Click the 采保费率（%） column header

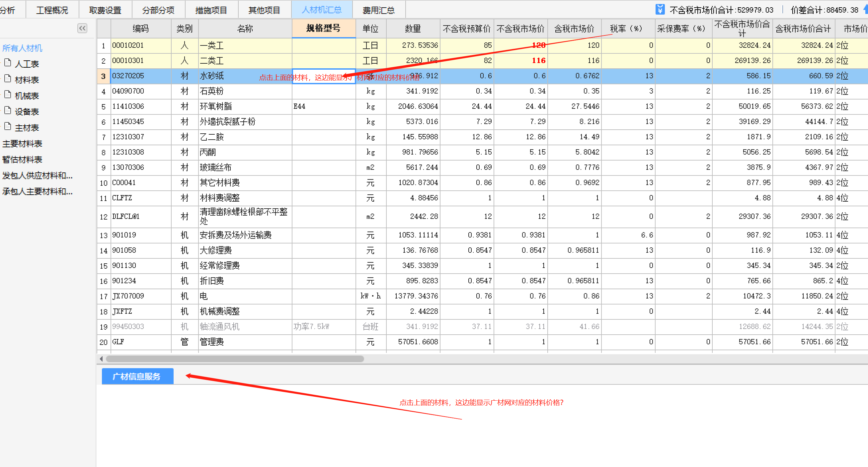tap(683, 29)
